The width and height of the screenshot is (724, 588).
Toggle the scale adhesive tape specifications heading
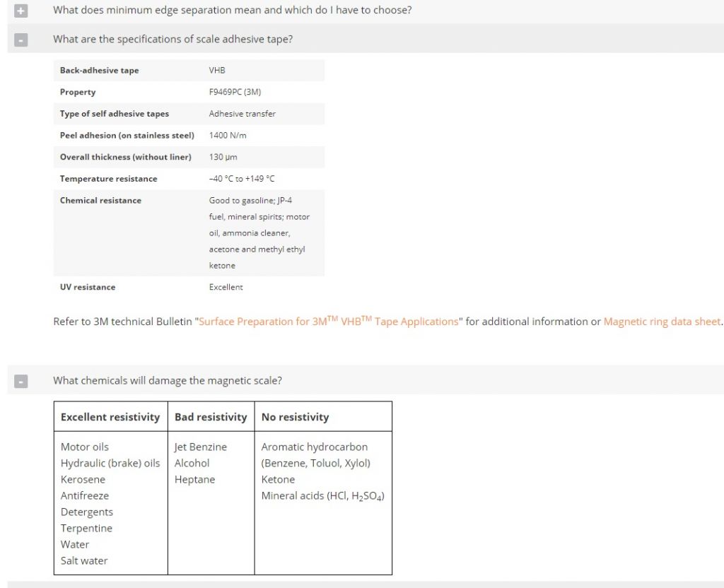click(x=173, y=40)
